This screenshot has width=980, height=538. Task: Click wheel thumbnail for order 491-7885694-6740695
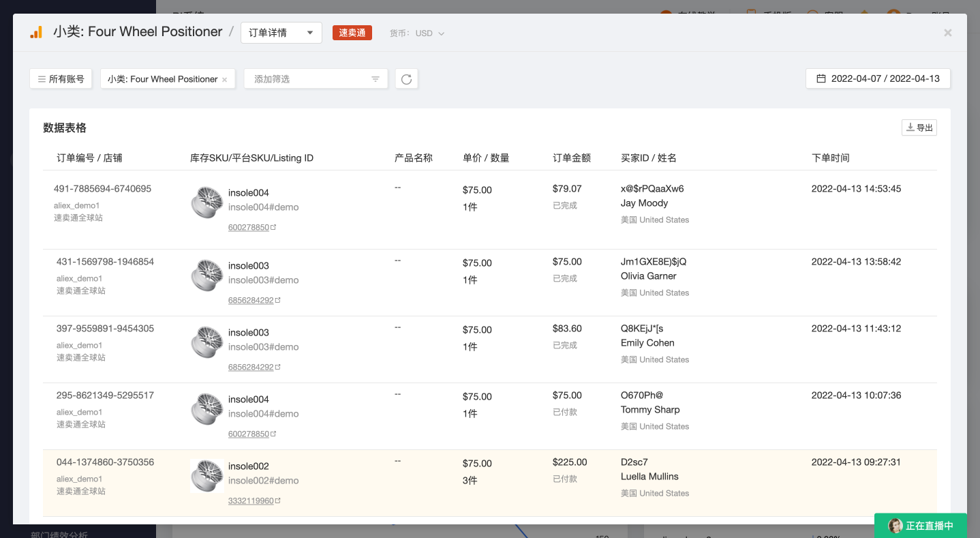pos(206,203)
